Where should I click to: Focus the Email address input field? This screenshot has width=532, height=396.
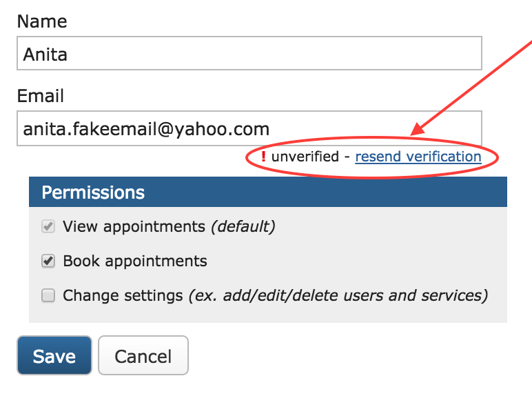(249, 129)
